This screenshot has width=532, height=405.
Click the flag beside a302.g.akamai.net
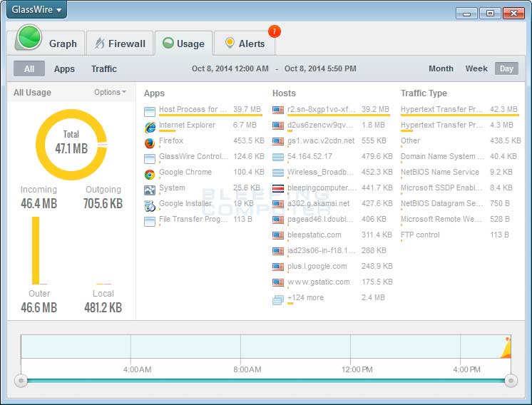[x=278, y=204]
